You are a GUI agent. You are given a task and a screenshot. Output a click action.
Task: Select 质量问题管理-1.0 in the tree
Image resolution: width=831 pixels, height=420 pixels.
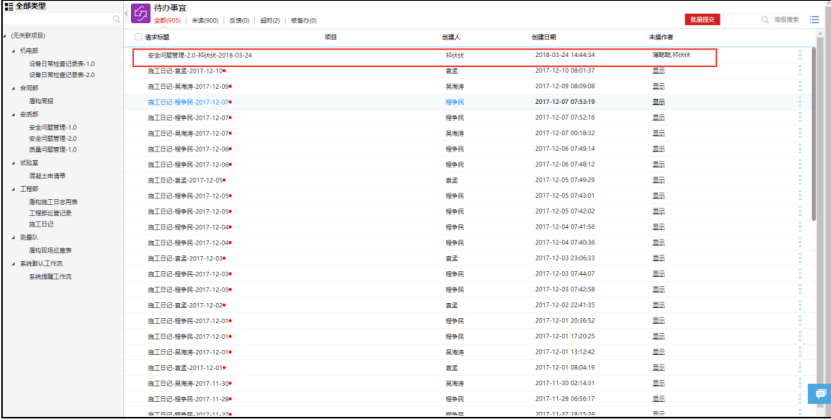(53, 150)
